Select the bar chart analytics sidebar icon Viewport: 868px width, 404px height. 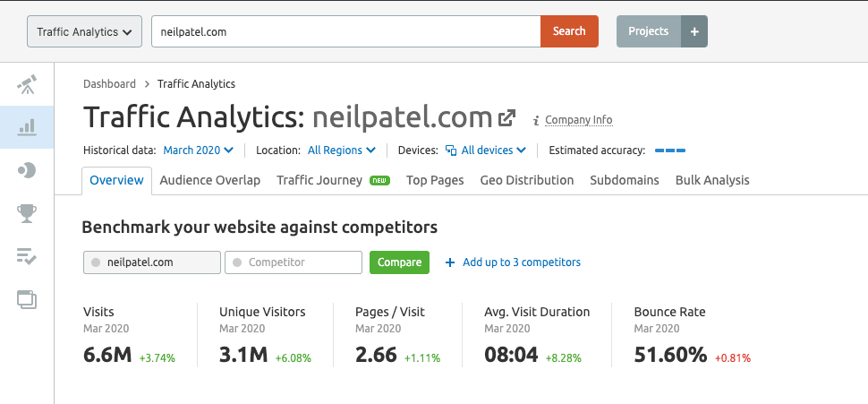point(27,127)
